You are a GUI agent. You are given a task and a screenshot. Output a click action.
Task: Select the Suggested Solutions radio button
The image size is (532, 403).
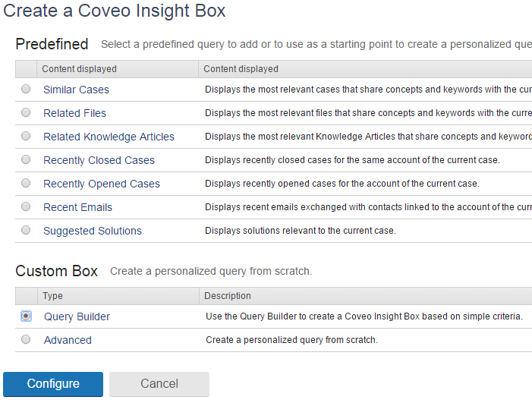click(26, 230)
